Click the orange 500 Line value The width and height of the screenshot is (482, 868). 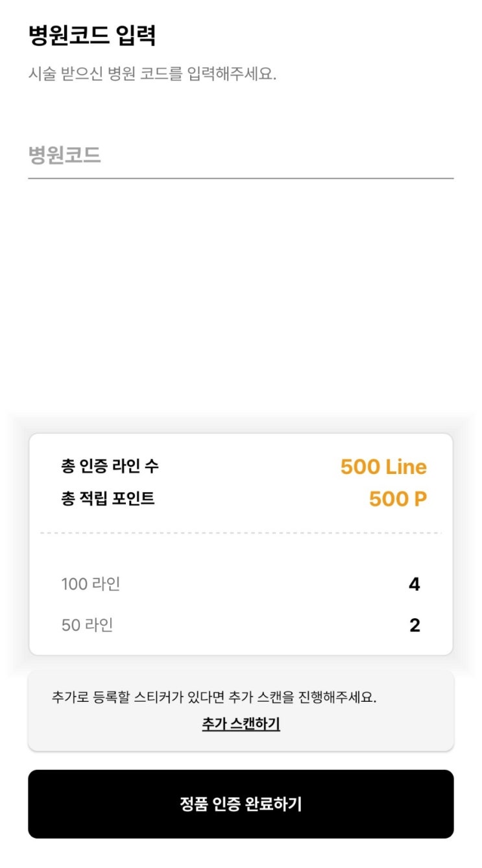pos(383,467)
